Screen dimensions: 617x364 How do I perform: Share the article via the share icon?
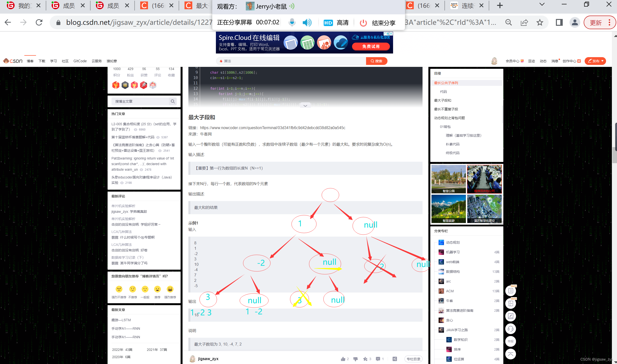pos(395,359)
